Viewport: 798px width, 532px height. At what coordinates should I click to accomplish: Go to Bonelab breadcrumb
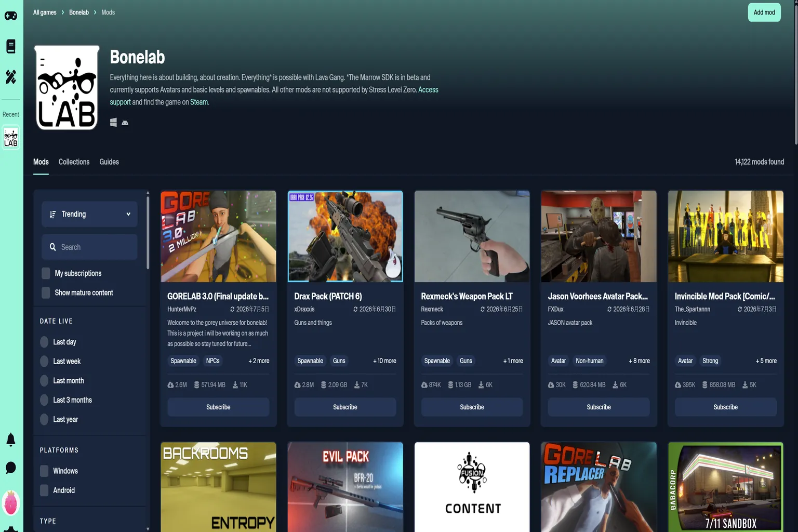coord(79,12)
